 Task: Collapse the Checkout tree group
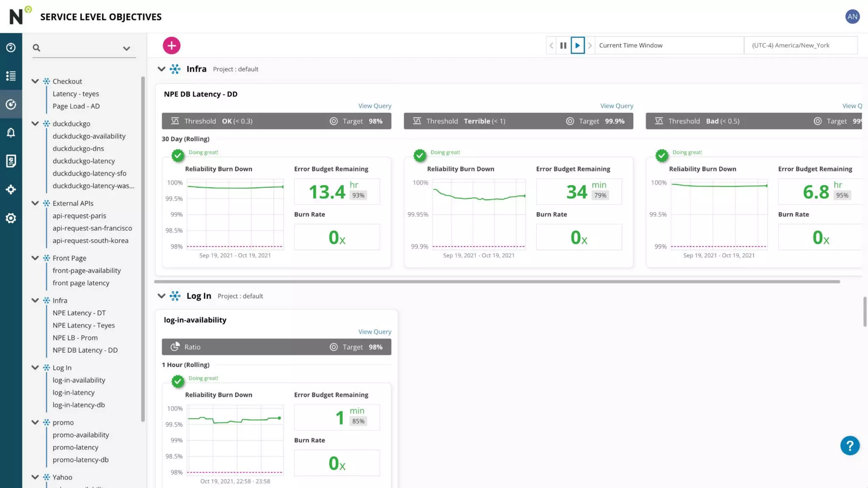(35, 81)
